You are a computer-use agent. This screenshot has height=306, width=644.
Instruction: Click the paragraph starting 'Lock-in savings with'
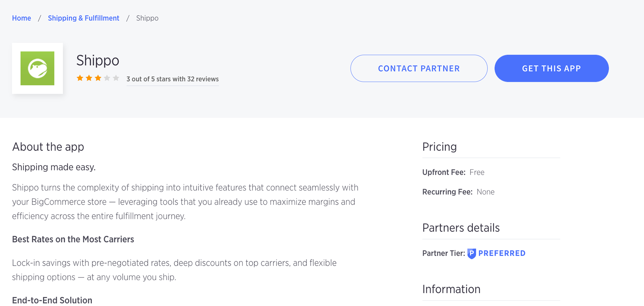174,270
